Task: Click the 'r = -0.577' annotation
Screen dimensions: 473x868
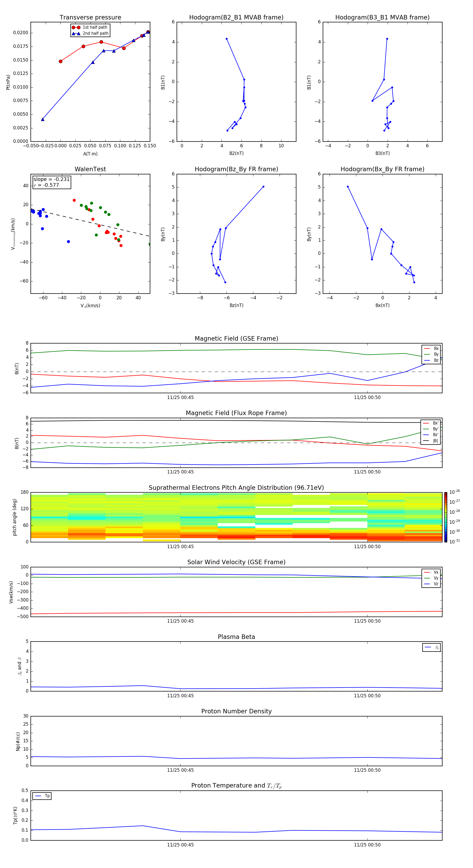Action: [47, 185]
